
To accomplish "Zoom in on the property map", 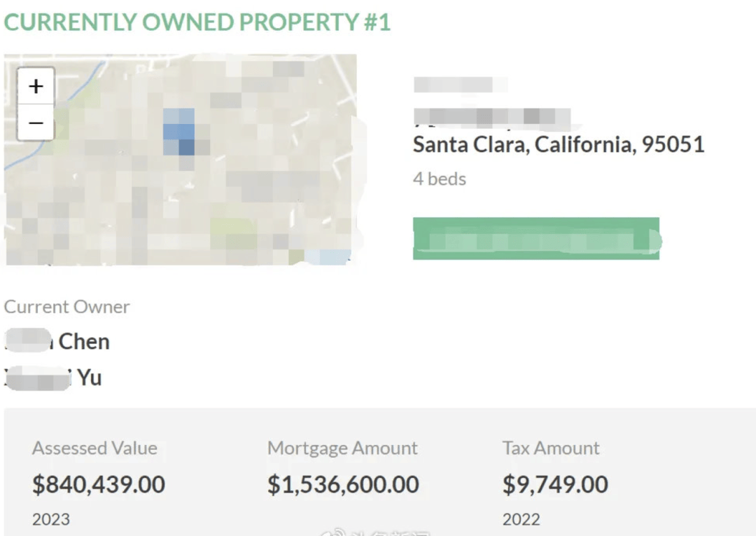I will 36,86.
